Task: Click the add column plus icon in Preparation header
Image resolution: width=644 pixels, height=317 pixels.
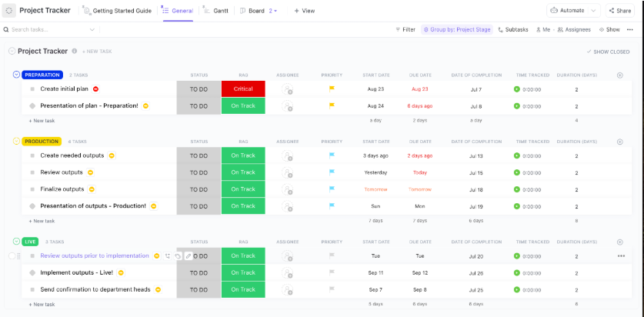Action: (x=620, y=75)
